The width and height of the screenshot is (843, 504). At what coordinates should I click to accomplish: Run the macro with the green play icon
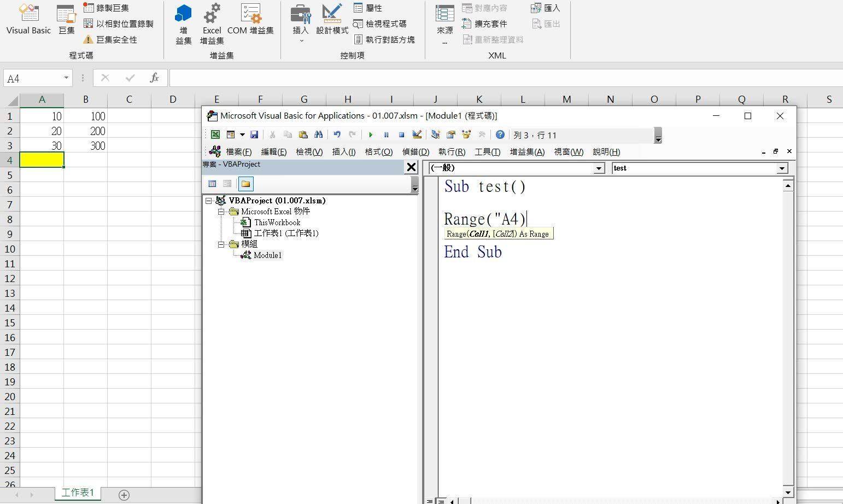(371, 134)
